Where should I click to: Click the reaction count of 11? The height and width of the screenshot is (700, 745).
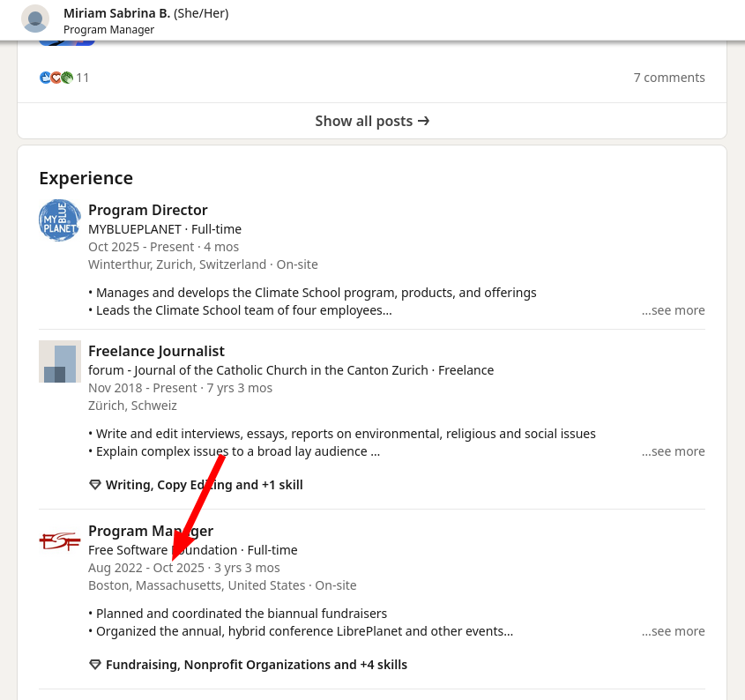click(x=83, y=78)
